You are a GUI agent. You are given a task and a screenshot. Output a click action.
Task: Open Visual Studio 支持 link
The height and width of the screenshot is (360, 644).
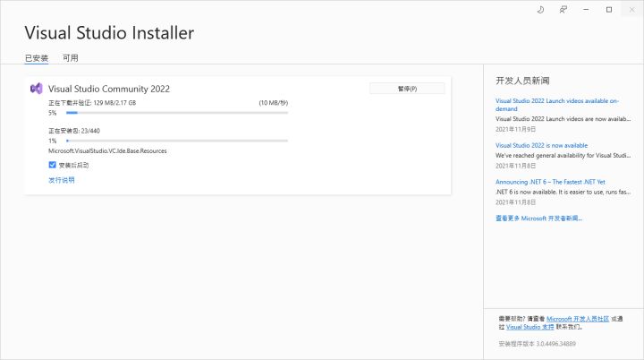[530, 327]
